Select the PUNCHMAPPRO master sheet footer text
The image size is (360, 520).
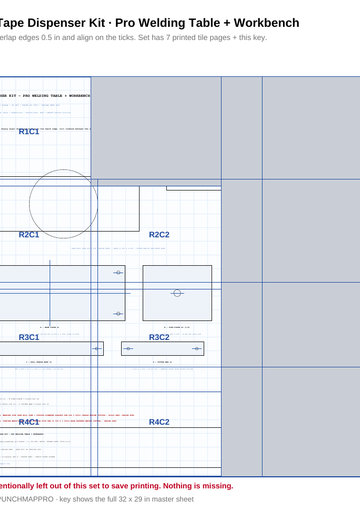[x=97, y=499]
